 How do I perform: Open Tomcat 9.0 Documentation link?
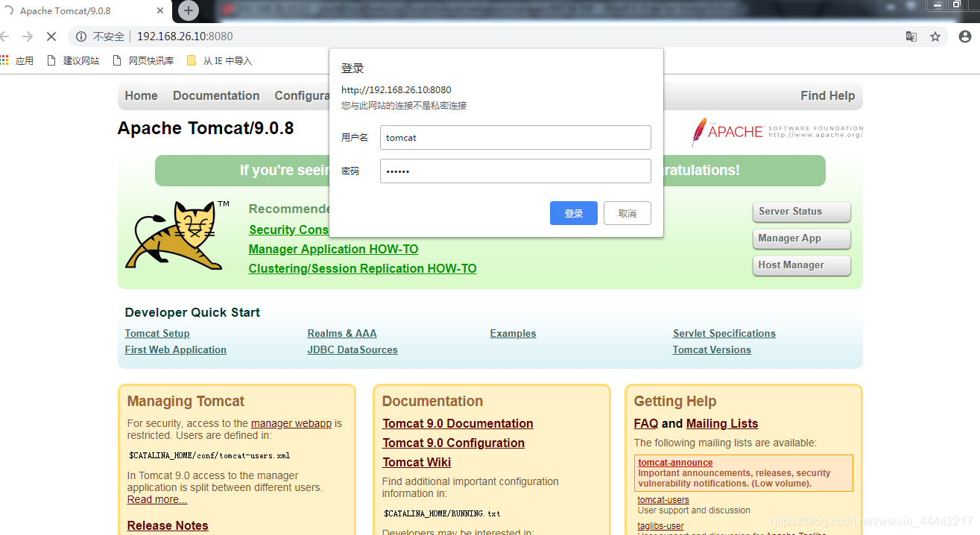(x=458, y=423)
